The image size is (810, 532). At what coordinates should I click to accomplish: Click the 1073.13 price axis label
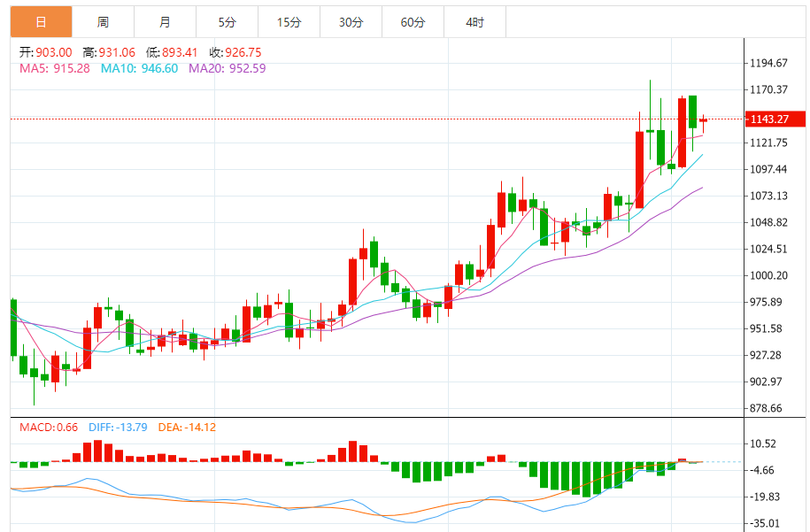click(768, 196)
